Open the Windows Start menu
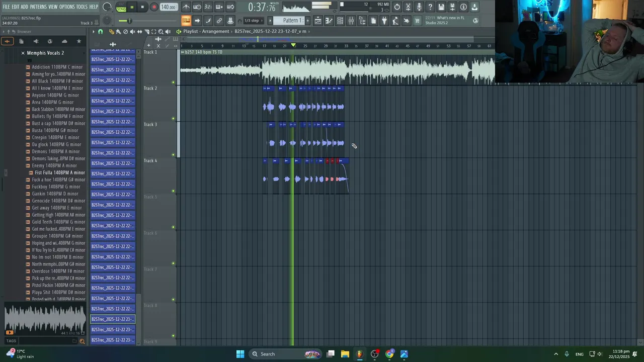This screenshot has width=644, height=362. (x=240, y=354)
